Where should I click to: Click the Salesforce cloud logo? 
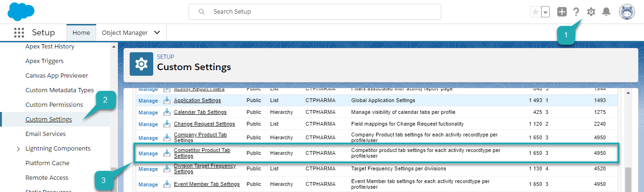21,12
